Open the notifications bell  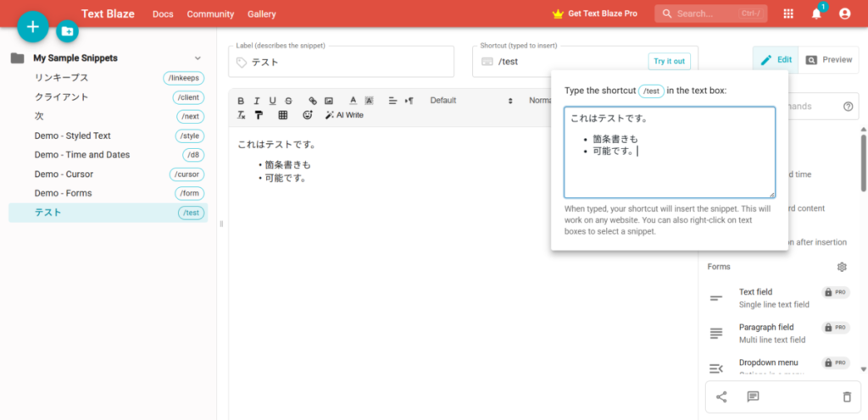[x=816, y=14]
